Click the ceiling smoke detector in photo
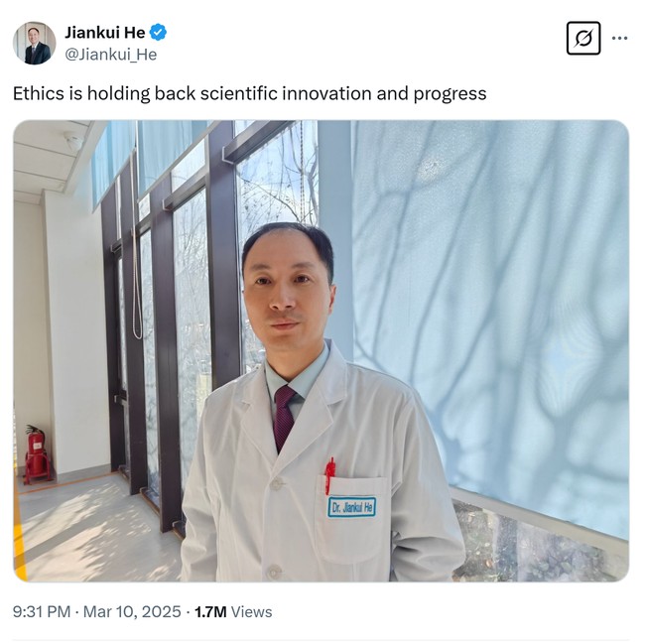Viewport: 645px width, 644px height. point(74,140)
